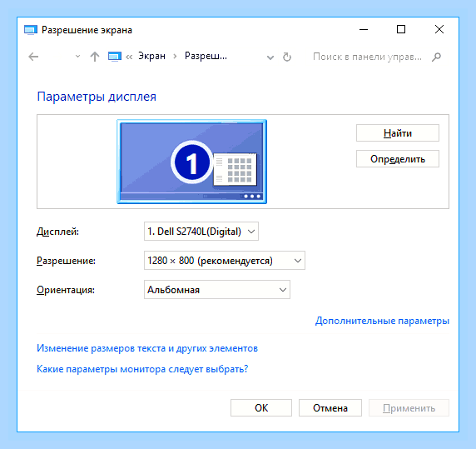Maximize the Разрешение экрана window
The image size is (476, 449).
click(401, 29)
